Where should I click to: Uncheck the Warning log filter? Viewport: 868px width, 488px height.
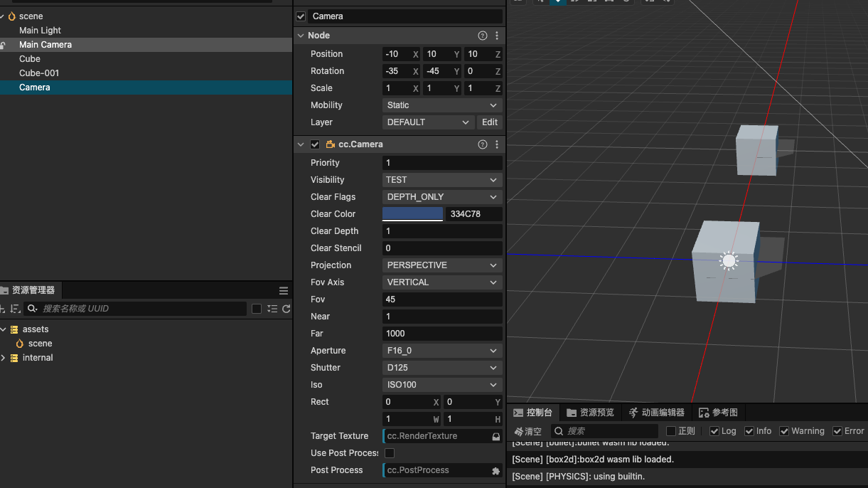(x=784, y=431)
